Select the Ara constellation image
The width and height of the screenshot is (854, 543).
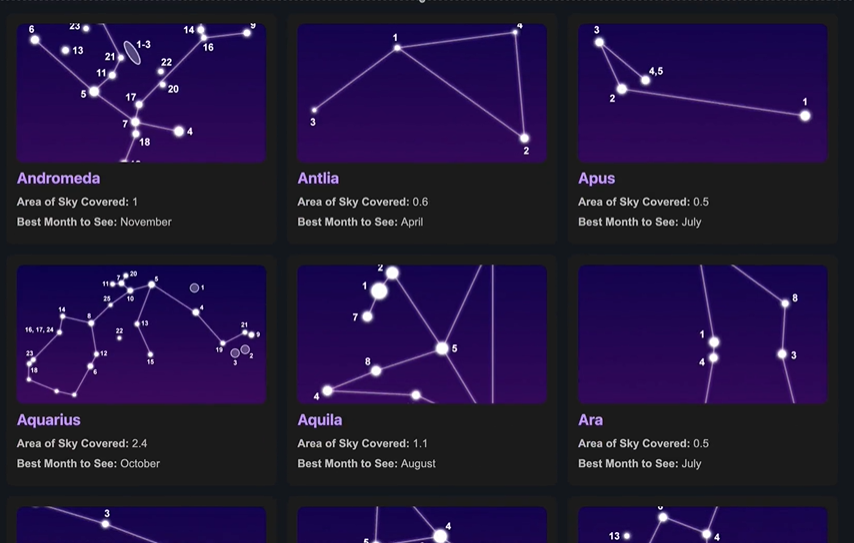(x=703, y=334)
